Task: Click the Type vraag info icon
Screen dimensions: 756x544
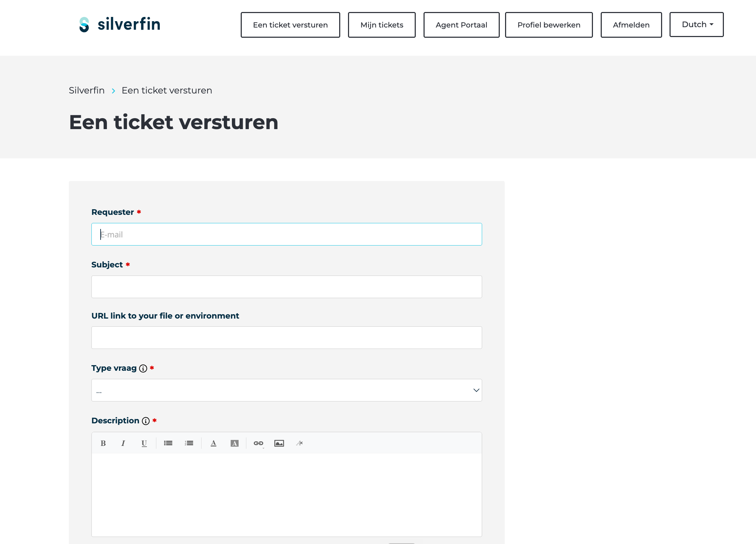Action: point(143,368)
